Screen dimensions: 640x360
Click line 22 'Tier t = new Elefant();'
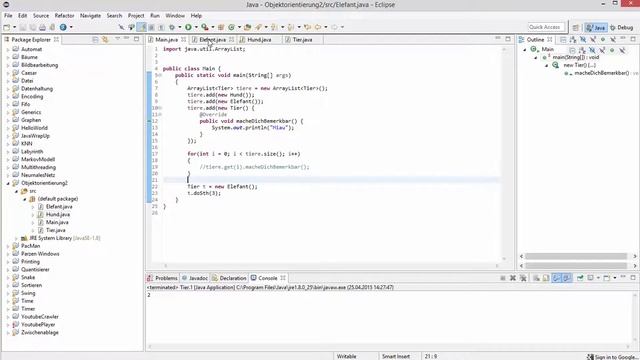coord(222,187)
